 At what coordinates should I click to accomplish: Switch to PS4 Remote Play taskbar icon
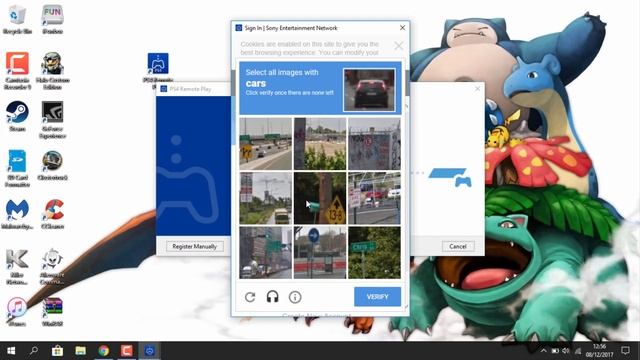pos(150,351)
